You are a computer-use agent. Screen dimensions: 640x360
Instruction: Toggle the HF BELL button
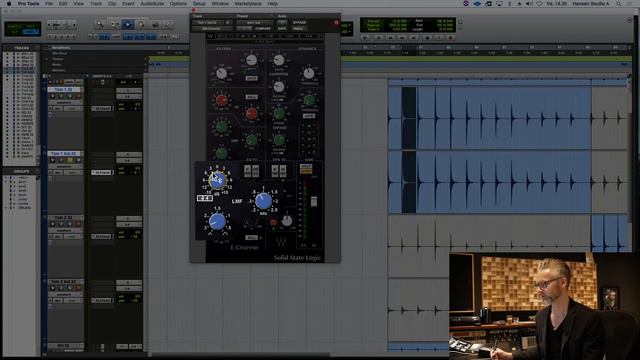click(x=251, y=97)
